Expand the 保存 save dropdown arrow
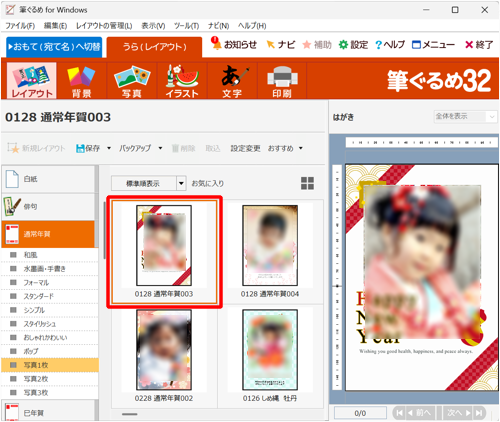The width and height of the screenshot is (500, 422). tap(109, 148)
